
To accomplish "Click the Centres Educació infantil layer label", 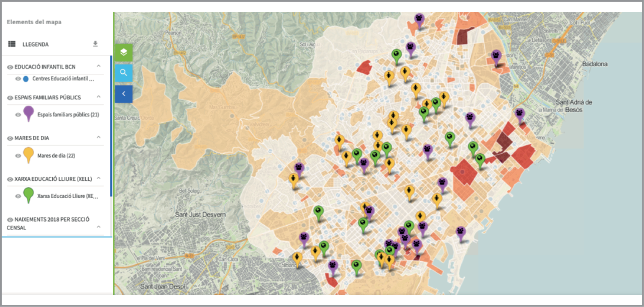I will coord(63,79).
